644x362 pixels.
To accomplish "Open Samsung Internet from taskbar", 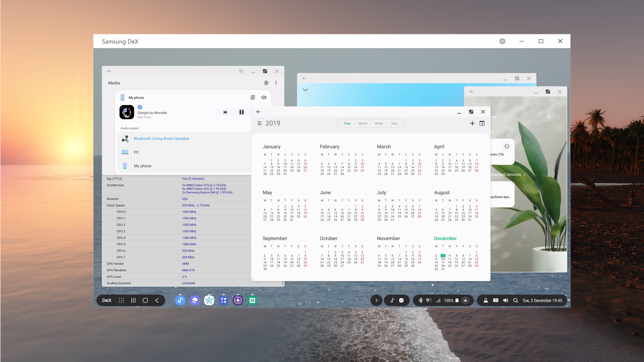I will [195, 300].
